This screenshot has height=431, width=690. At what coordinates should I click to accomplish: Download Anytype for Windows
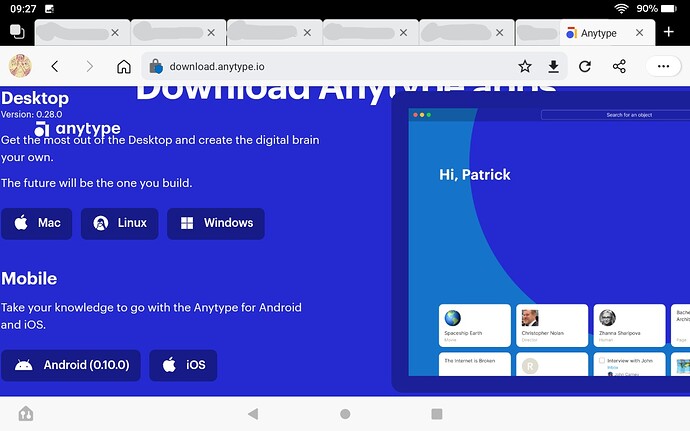click(216, 223)
